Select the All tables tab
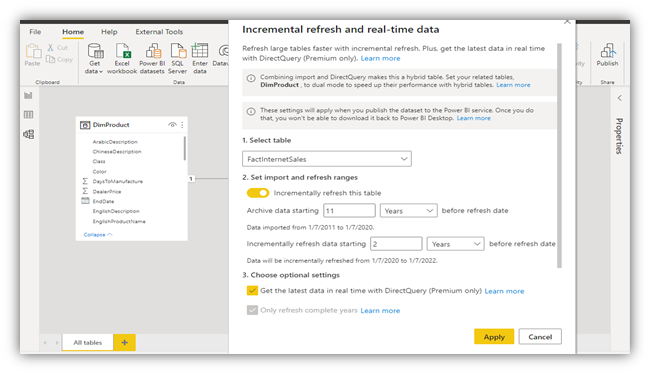The image size is (650, 374). [87, 342]
